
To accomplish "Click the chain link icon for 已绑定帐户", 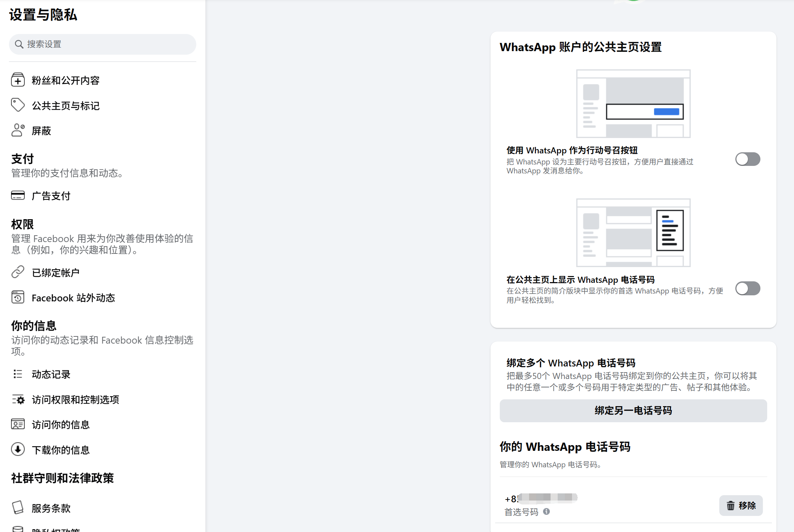I will [x=18, y=272].
